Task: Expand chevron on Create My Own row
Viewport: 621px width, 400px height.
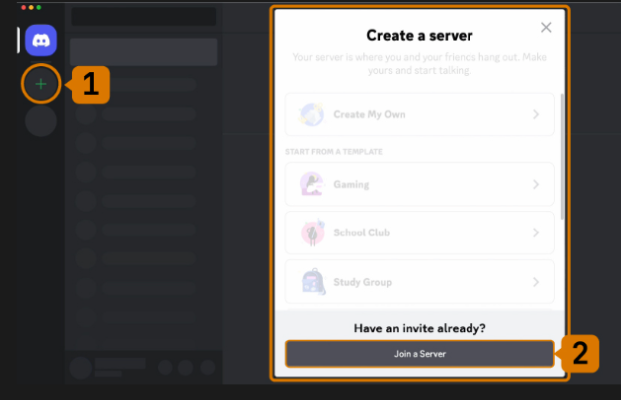Action: coord(536,114)
